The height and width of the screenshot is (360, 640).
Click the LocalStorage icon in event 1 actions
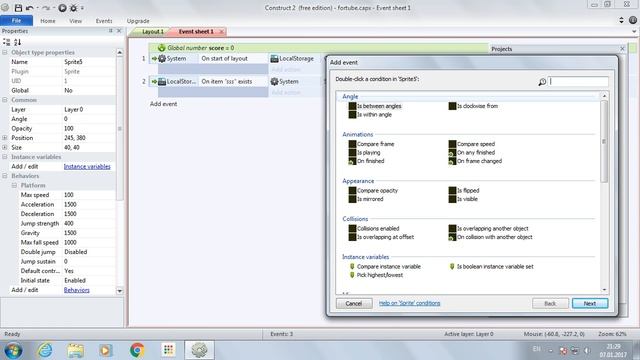pyautogui.click(x=274, y=58)
